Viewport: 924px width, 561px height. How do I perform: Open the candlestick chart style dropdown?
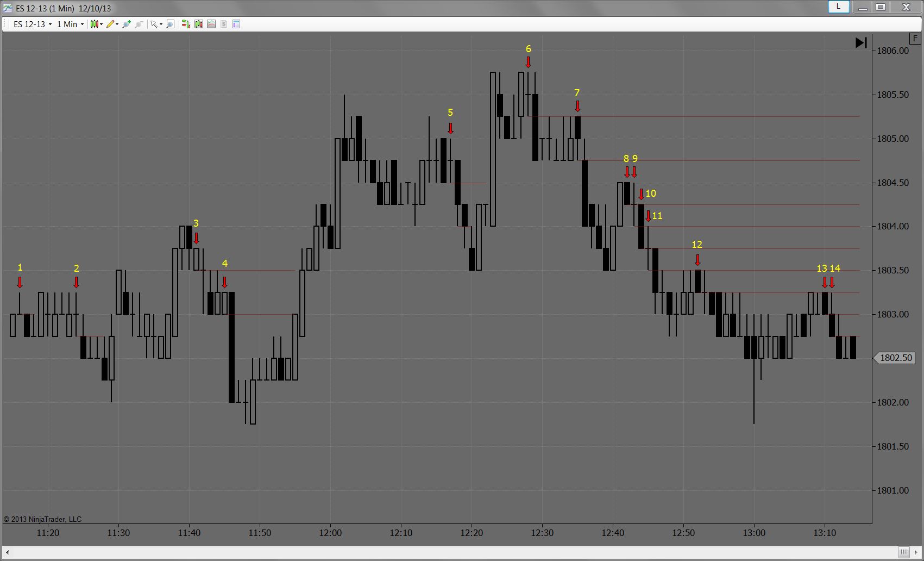96,24
